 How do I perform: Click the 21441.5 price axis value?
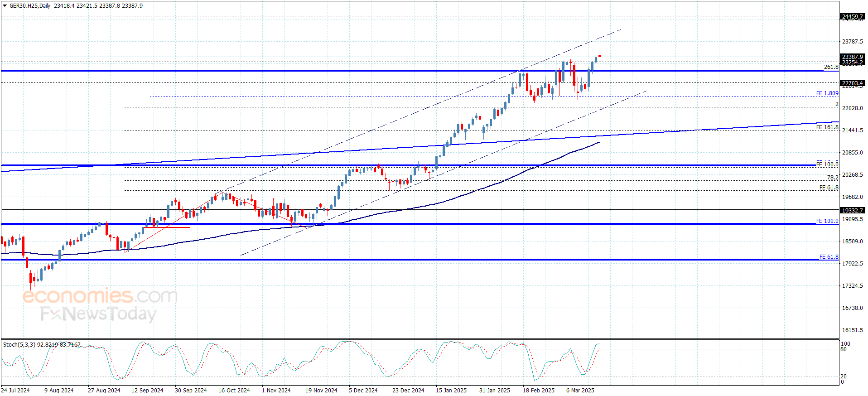tap(852, 130)
